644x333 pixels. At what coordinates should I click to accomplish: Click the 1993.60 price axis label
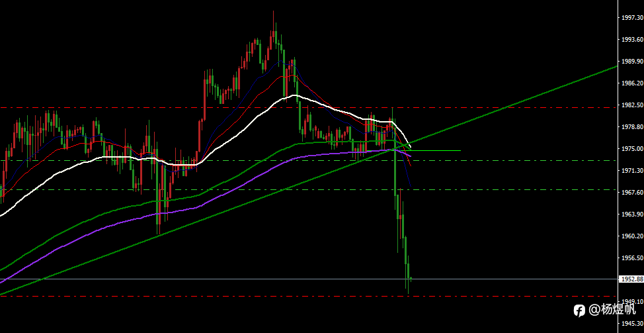coord(632,40)
